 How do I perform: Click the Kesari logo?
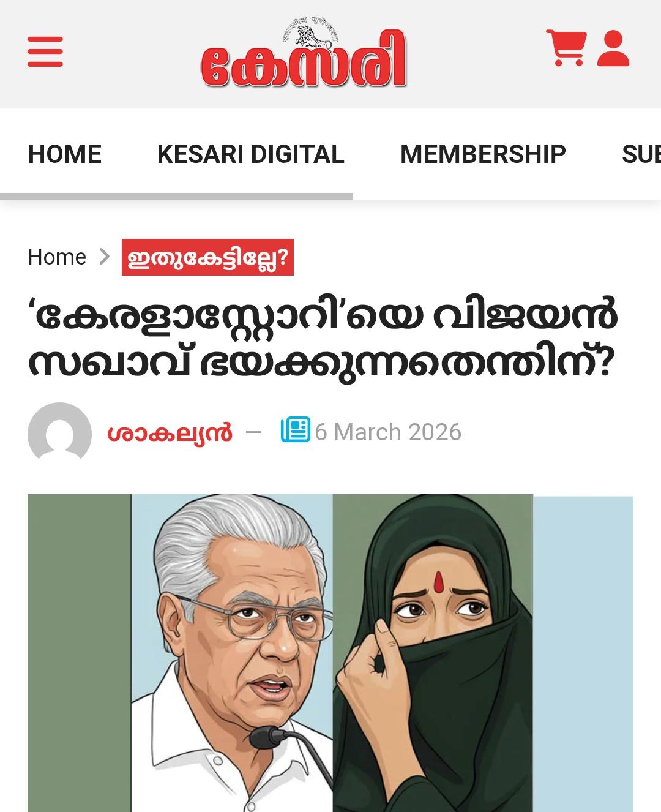pyautogui.click(x=304, y=54)
